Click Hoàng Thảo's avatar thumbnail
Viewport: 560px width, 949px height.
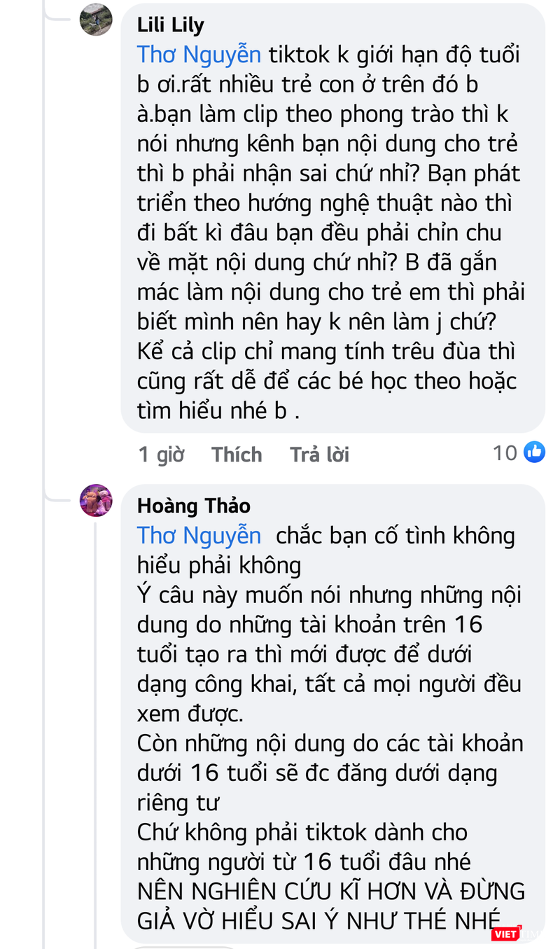pos(96,501)
